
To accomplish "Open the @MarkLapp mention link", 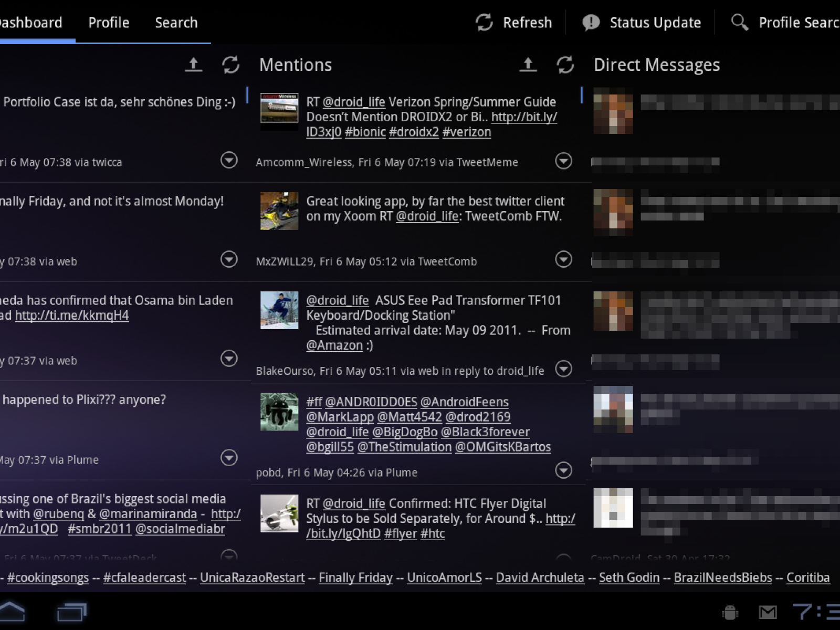I will pos(340,417).
